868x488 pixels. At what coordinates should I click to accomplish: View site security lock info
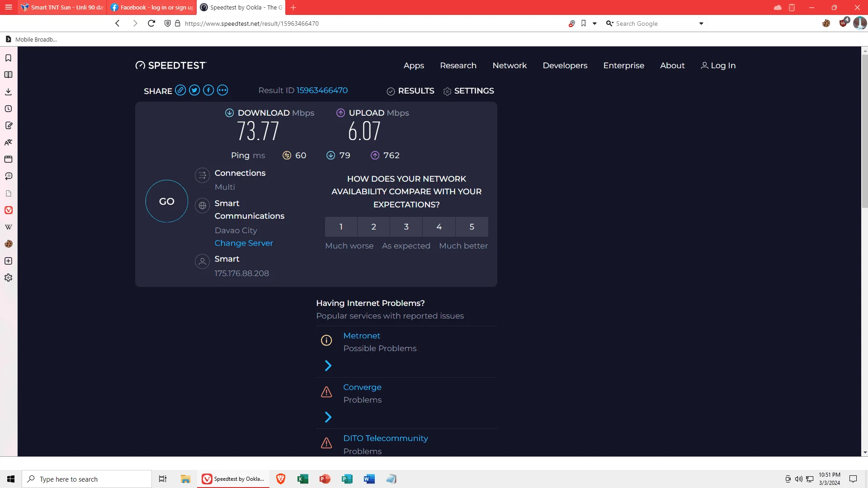click(178, 23)
